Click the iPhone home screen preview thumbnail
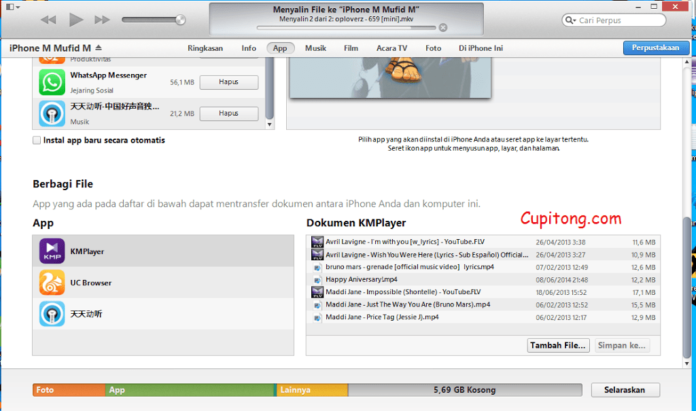 pyautogui.click(x=390, y=78)
